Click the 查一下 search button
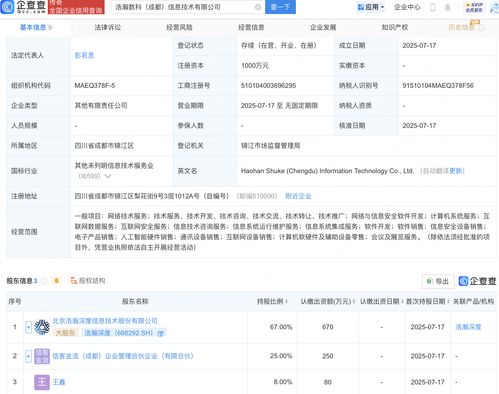Image resolution: width=499 pixels, height=394 pixels. [280, 7]
